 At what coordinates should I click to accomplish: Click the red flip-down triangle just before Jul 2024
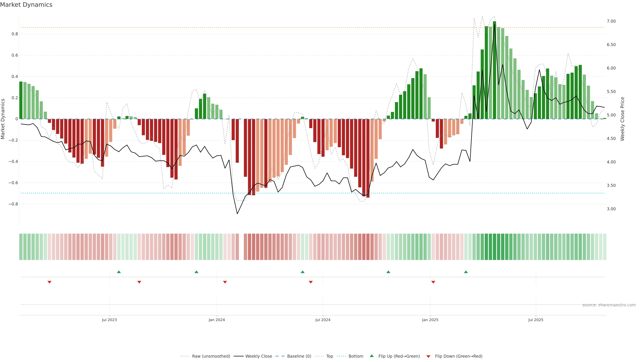pos(311,282)
